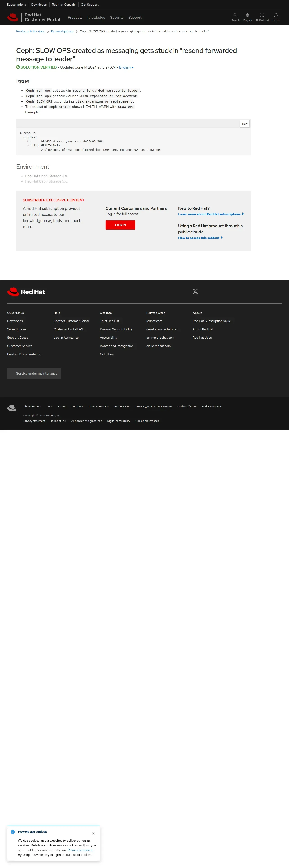This screenshot has width=289, height=868.
Task: Click Get Support in top bar
Action: click(x=90, y=5)
